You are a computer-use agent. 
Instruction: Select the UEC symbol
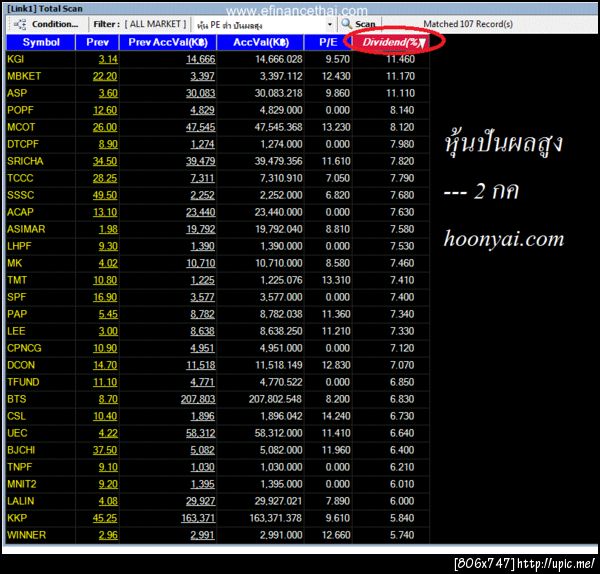click(17, 433)
